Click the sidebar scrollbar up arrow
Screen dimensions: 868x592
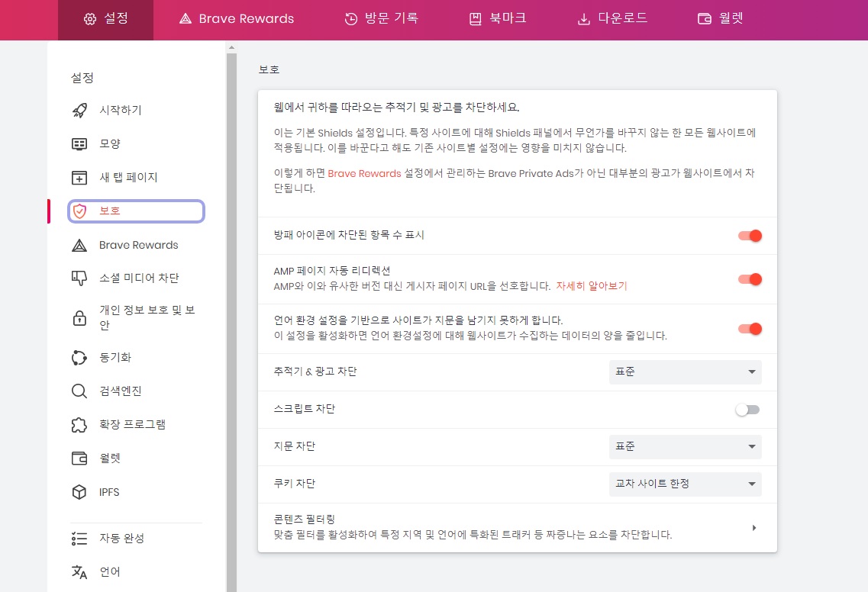(232, 47)
